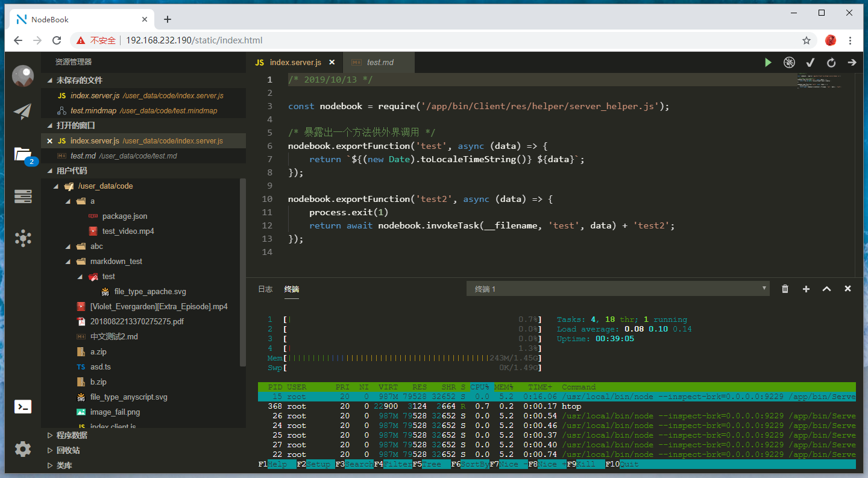868x478 pixels.
Task: Open a new browser tab
Action: [x=168, y=19]
